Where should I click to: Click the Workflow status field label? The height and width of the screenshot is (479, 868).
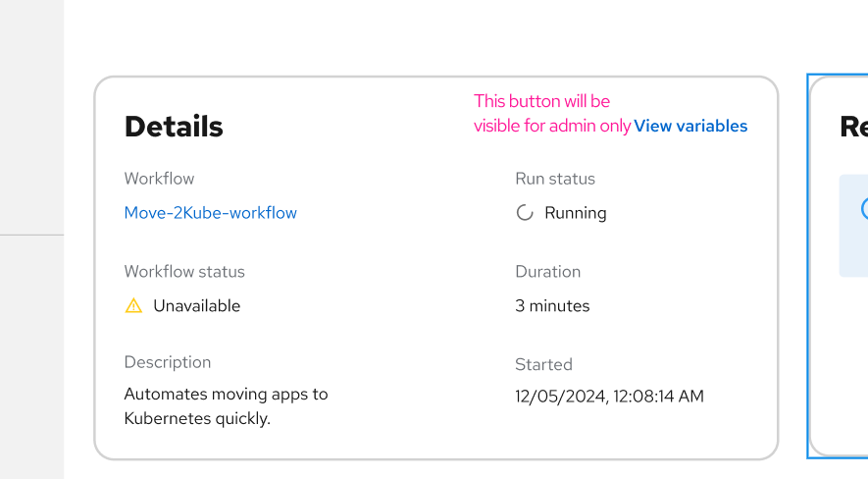tap(184, 272)
